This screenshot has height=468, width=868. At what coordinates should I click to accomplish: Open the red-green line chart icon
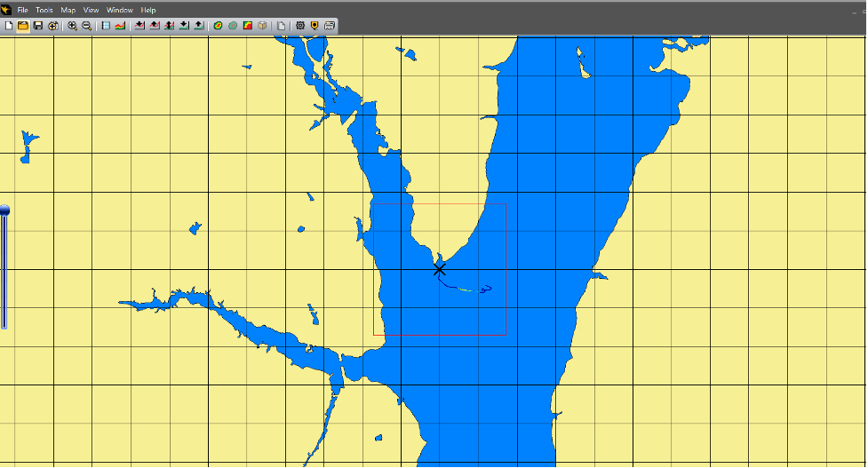120,26
